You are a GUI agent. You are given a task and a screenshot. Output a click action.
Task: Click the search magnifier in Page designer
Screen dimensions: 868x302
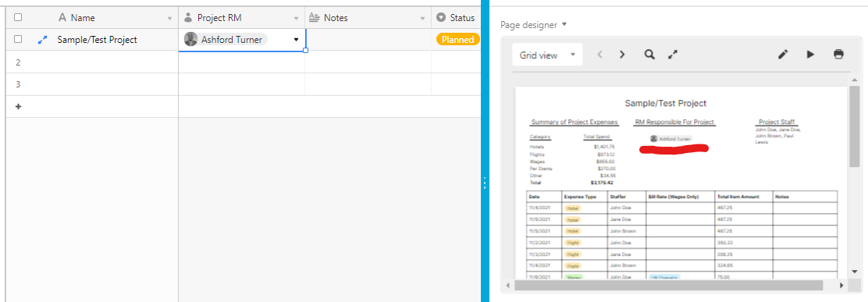[x=650, y=54]
